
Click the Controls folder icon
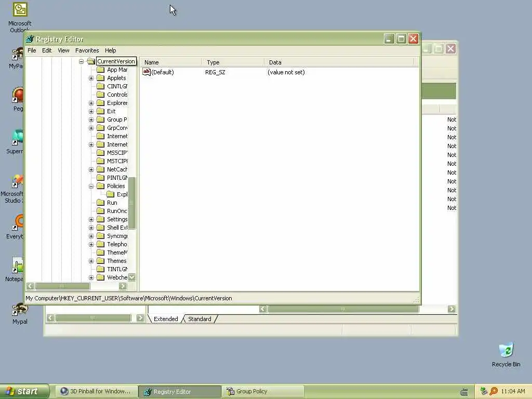(x=100, y=95)
